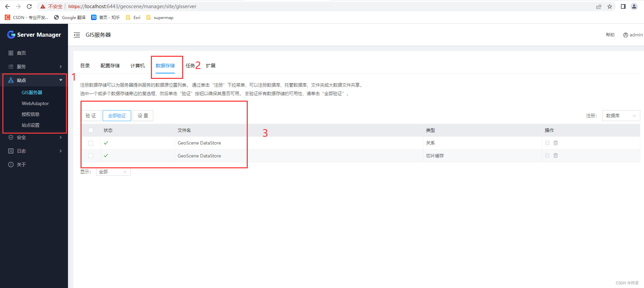Click the 文件名 column header
The image size is (644, 288).
184,130
